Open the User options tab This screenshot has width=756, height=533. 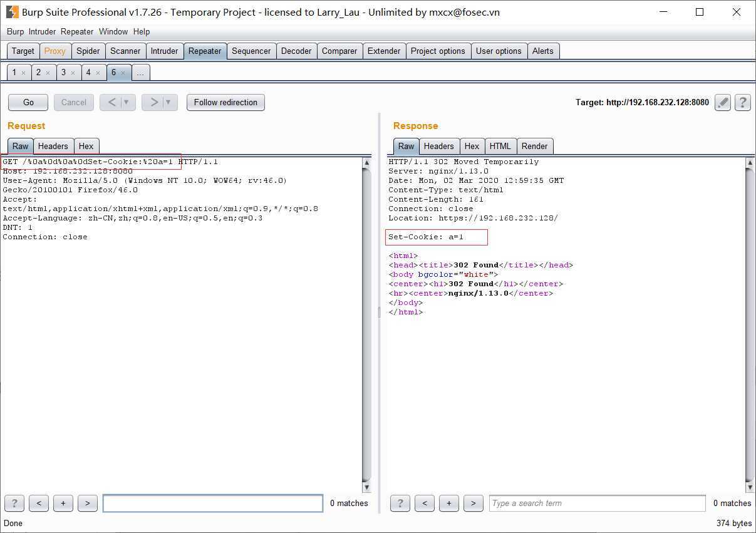(499, 51)
